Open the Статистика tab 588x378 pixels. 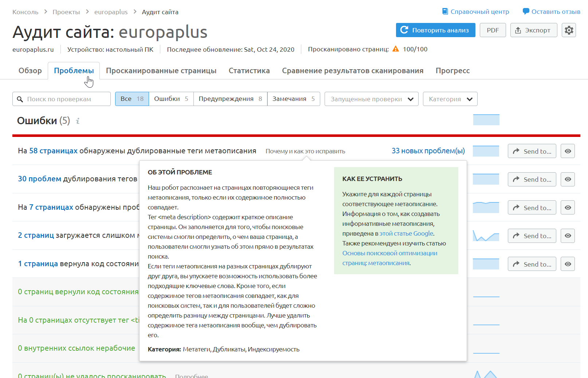249,71
